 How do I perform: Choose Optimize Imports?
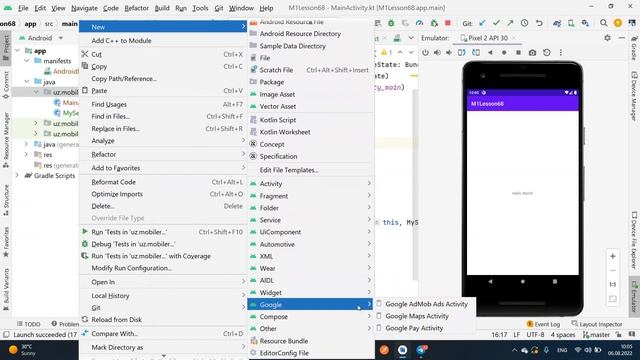tap(163, 194)
